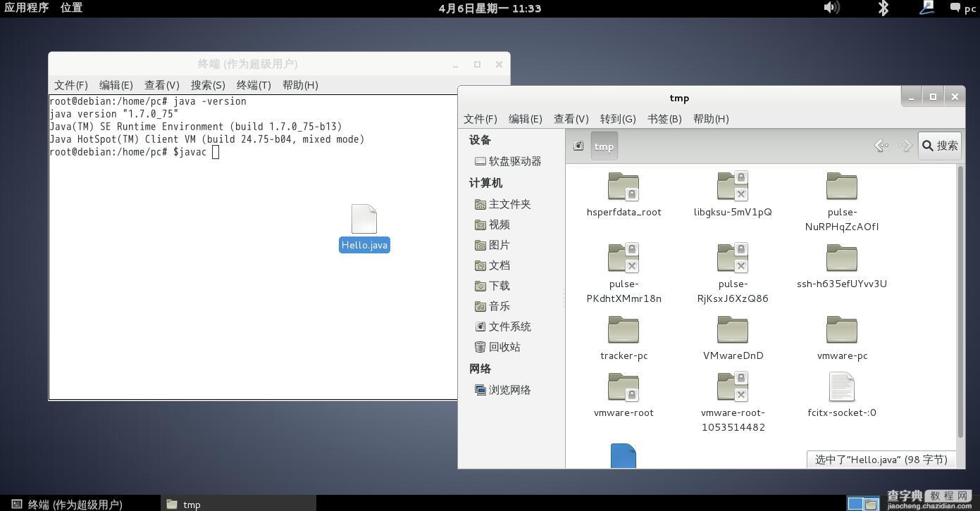The width and height of the screenshot is (980, 511).
Task: Open the 应用程序 menu in top panel
Action: (27, 8)
